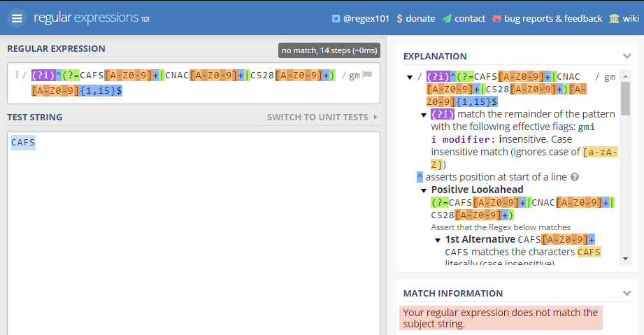Click the GitHub bug reports icon

[x=497, y=19]
